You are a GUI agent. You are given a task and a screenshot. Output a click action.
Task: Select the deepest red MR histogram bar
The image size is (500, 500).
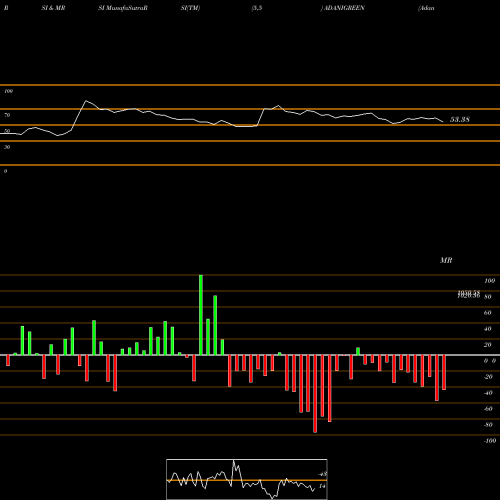tap(315, 394)
